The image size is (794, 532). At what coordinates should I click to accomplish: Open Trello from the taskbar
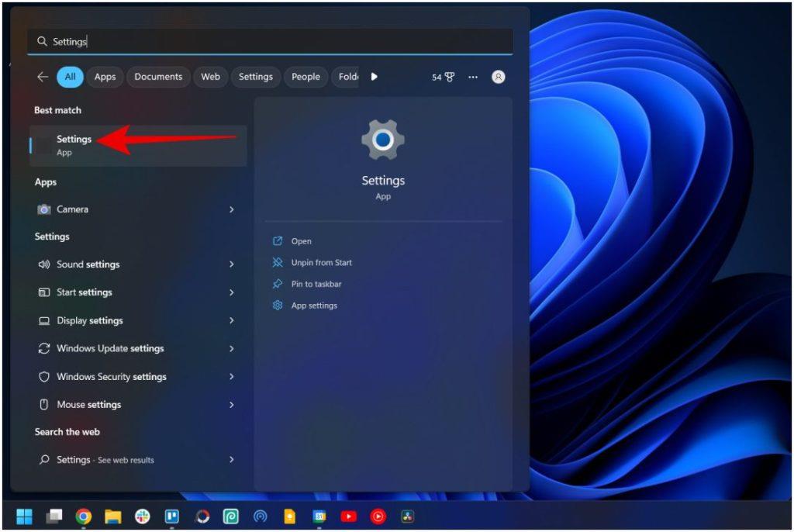click(x=172, y=516)
